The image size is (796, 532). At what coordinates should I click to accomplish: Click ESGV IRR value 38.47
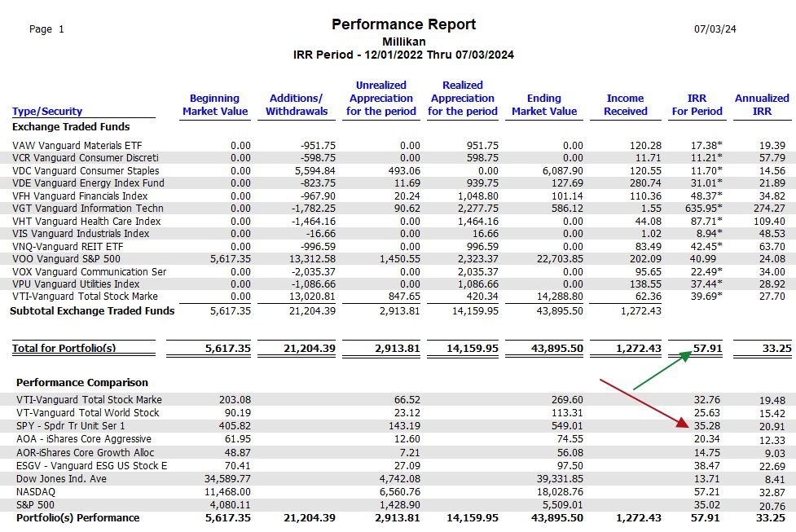click(707, 465)
